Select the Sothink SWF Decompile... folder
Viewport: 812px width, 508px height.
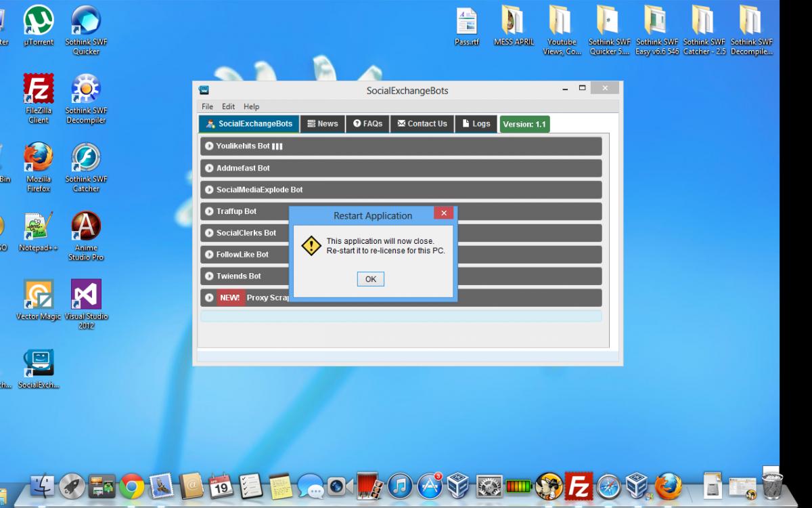tap(751, 30)
